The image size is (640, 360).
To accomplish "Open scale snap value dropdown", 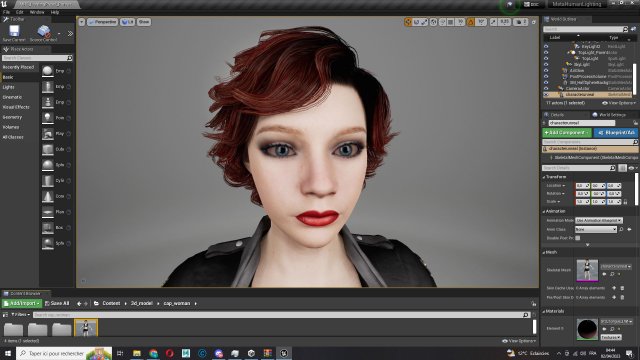I will pyautogui.click(x=504, y=22).
